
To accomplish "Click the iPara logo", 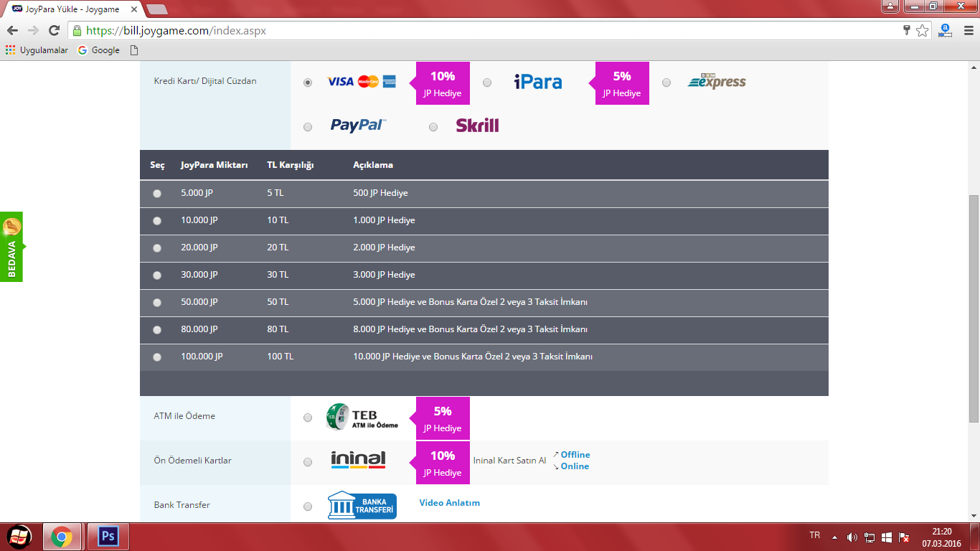I will pyautogui.click(x=538, y=82).
